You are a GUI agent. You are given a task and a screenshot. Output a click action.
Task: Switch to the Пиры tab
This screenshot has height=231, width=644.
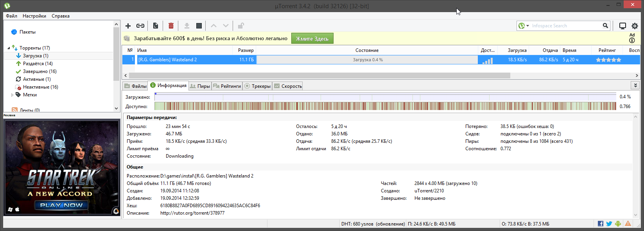(200, 86)
